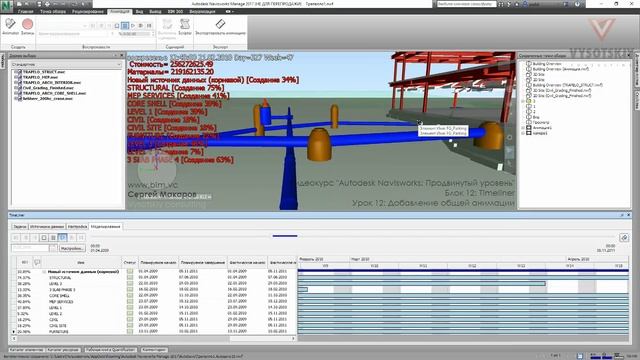Select first Building Overview saved viewpoint
Screen dimensions: 640x360
[547, 64]
